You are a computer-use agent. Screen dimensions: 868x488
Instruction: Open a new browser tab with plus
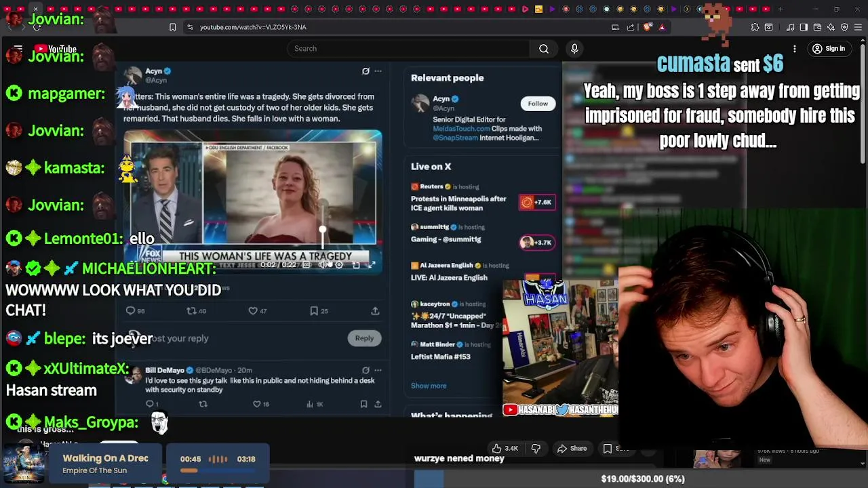[x=781, y=9]
